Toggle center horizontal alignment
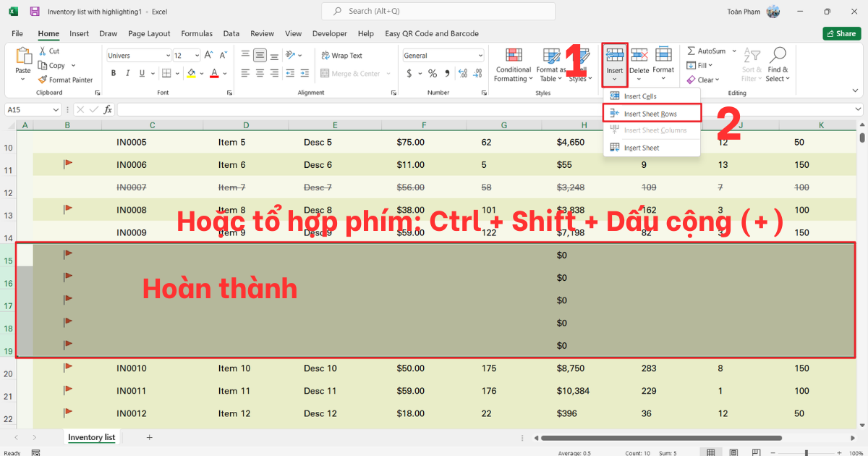Screen dimensions: 868x456 coord(260,73)
